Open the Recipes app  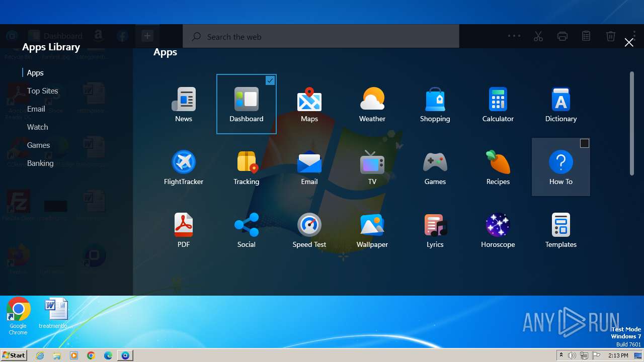tap(498, 167)
